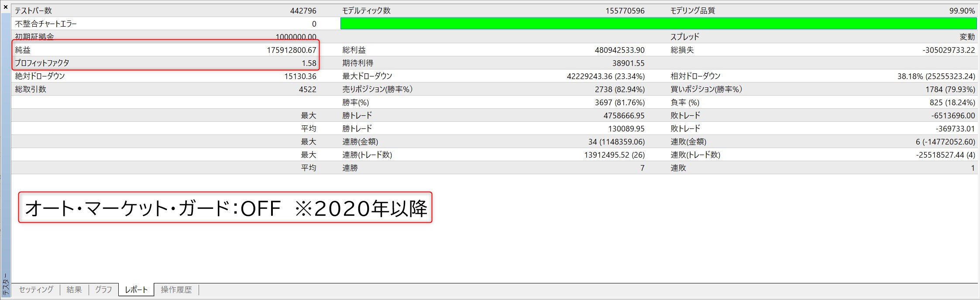The height and width of the screenshot is (300, 980).
Task: Click the 総損失 value -305029733.22
Action: (x=948, y=50)
